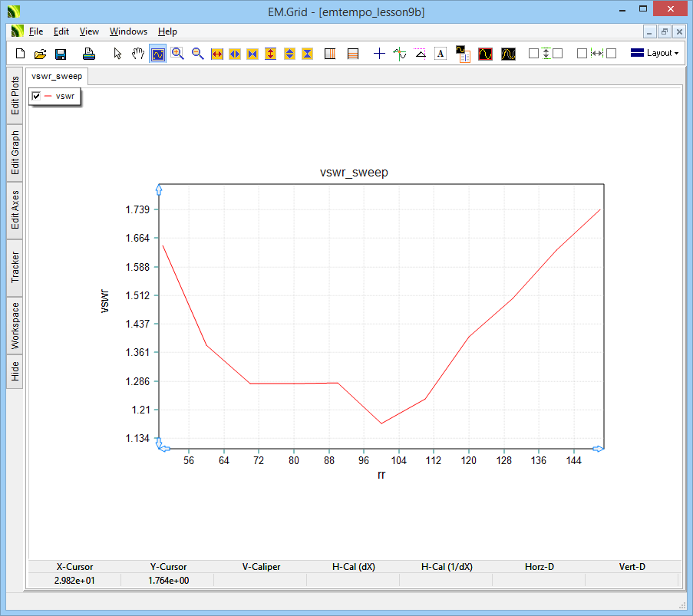Click the Save floppy disk icon
The width and height of the screenshot is (693, 616).
[x=61, y=54]
